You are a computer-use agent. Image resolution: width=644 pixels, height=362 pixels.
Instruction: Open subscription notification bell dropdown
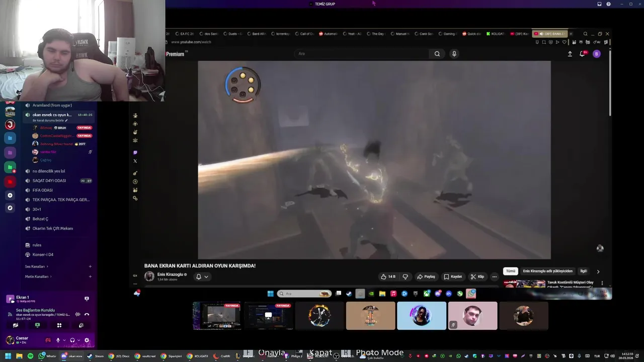(x=202, y=277)
